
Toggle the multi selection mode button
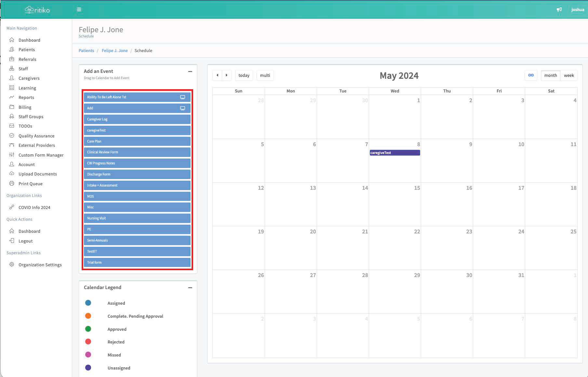pos(265,75)
